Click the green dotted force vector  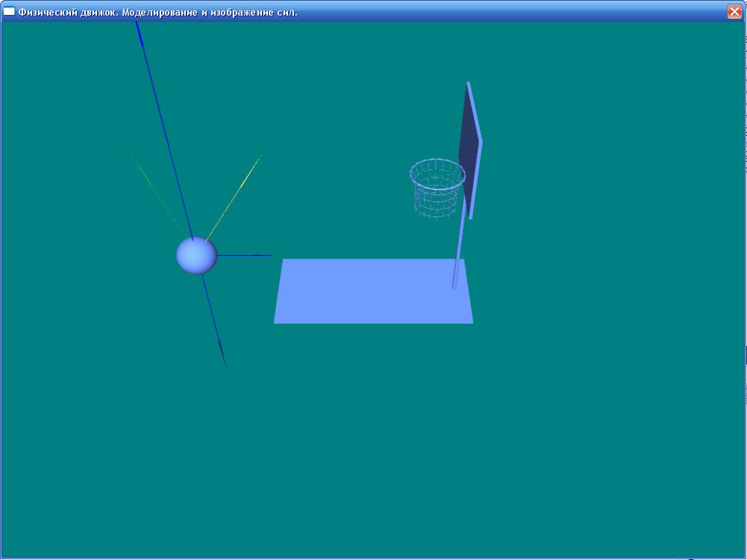coord(157,195)
